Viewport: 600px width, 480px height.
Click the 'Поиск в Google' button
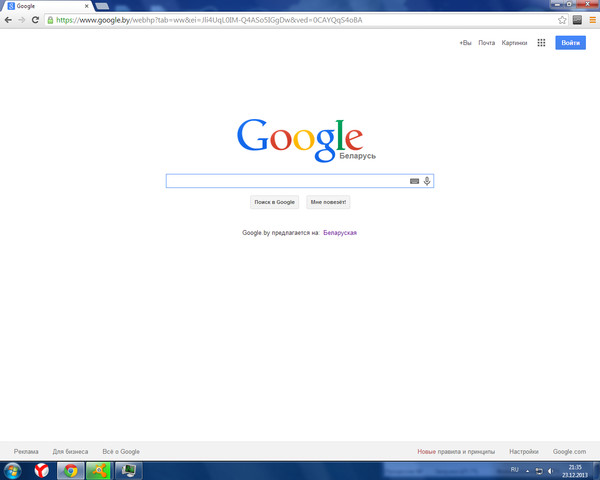(x=274, y=202)
